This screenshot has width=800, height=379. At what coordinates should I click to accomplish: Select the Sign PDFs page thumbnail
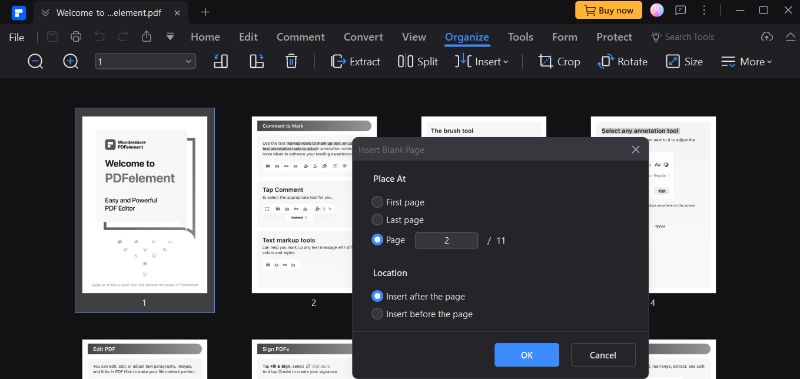point(302,359)
